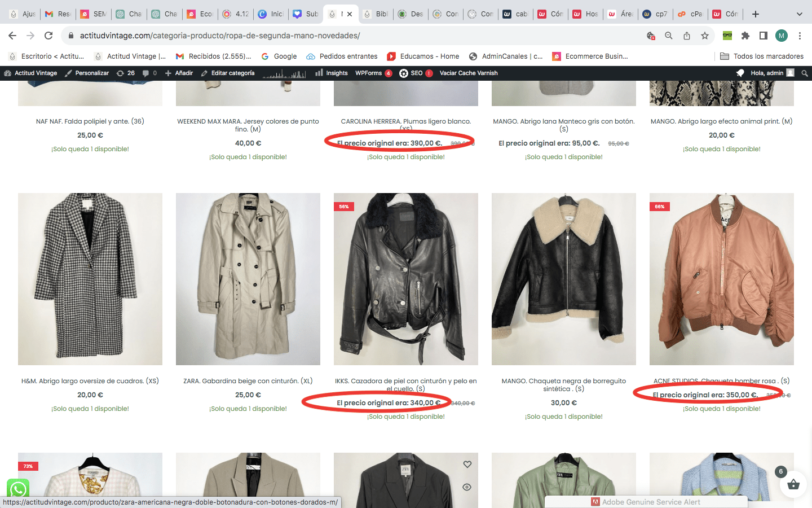The width and height of the screenshot is (812, 508).
Task: Open the green glasses extension icon
Action: [x=727, y=36]
